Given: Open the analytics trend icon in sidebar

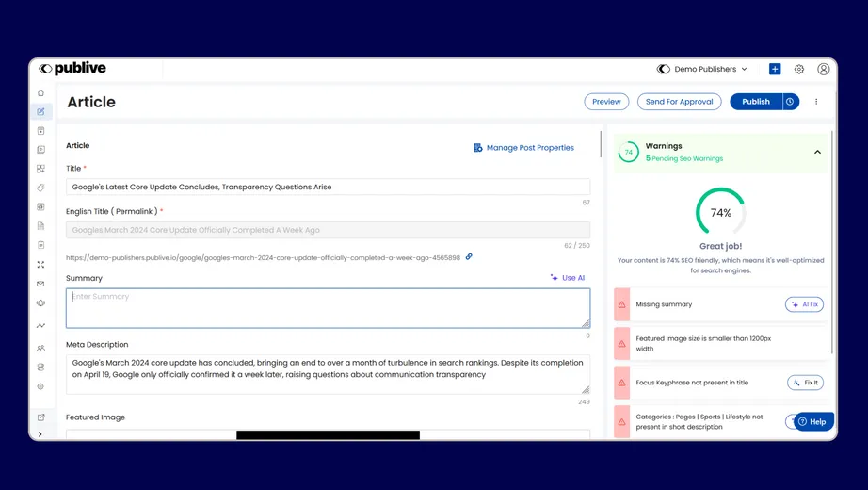Looking at the screenshot, I should (40, 326).
